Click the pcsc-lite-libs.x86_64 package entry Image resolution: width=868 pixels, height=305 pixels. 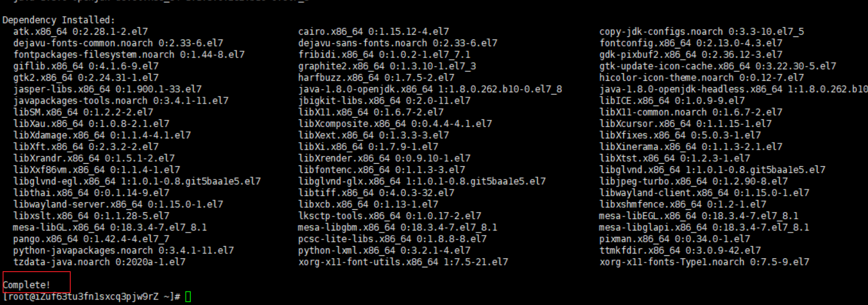[392, 239]
